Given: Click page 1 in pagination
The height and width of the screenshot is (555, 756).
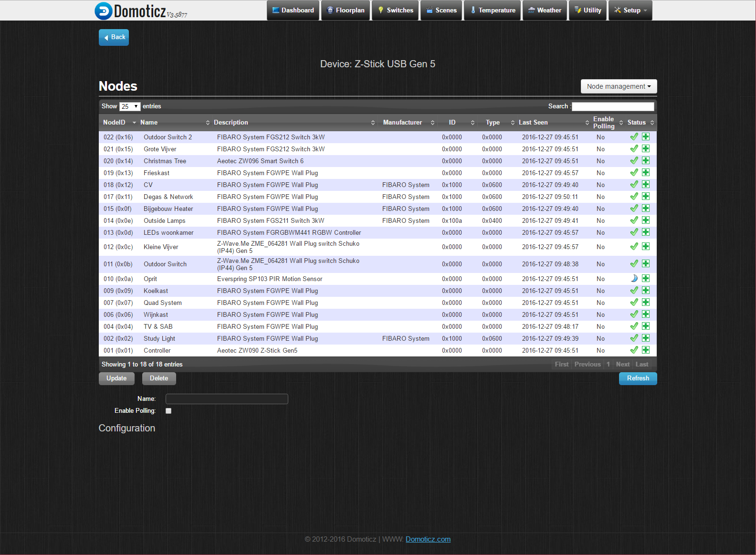Looking at the screenshot, I should point(608,364).
